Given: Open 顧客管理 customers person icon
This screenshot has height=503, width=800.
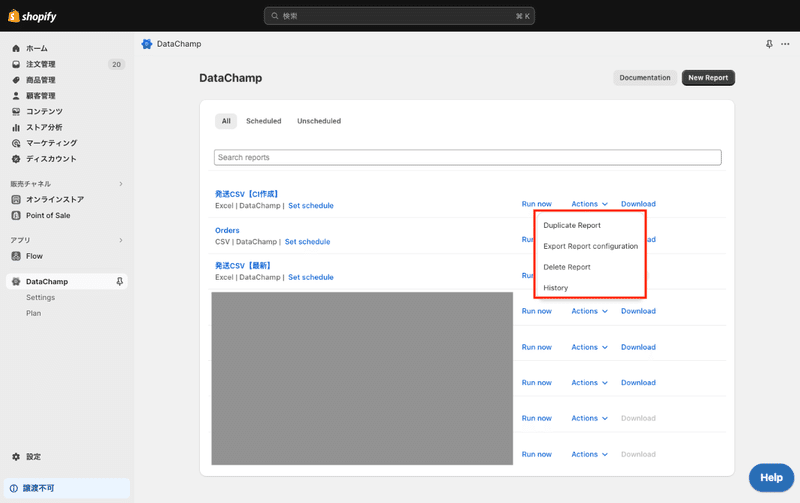Looking at the screenshot, I should [x=16, y=96].
